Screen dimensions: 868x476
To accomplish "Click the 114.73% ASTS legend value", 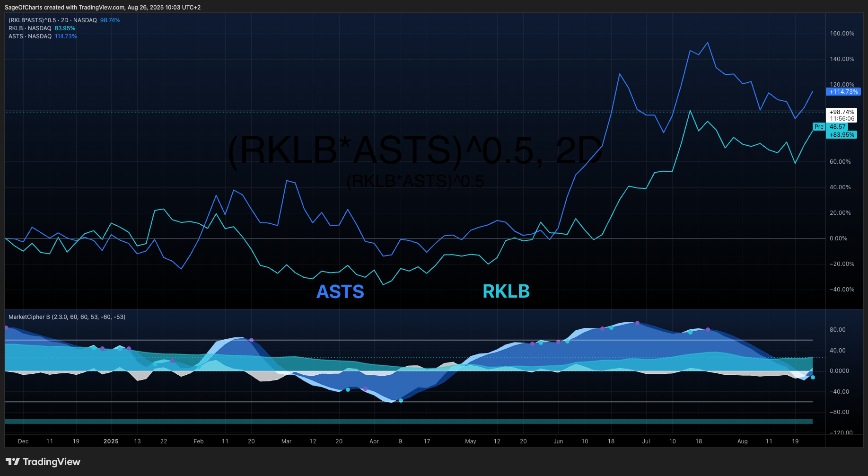I will (66, 36).
